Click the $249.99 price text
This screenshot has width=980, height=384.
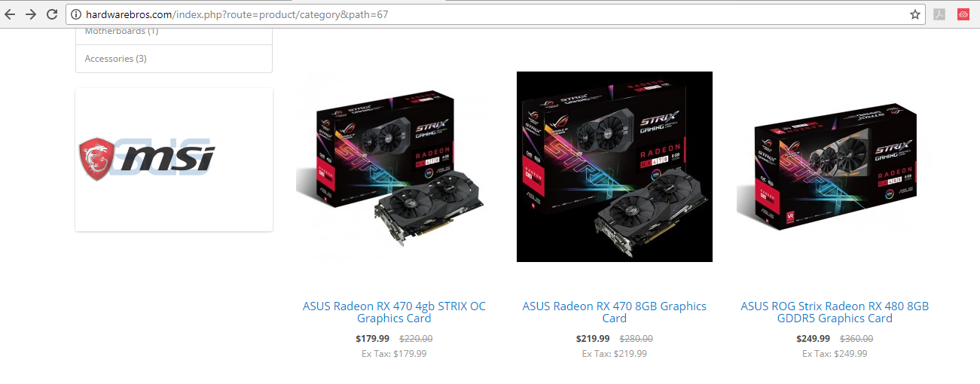(x=814, y=339)
